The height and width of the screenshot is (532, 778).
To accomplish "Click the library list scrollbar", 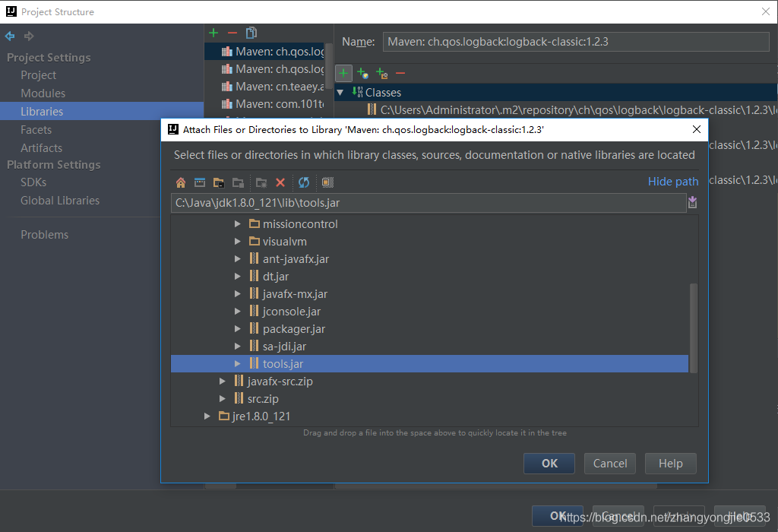I will tap(328, 65).
